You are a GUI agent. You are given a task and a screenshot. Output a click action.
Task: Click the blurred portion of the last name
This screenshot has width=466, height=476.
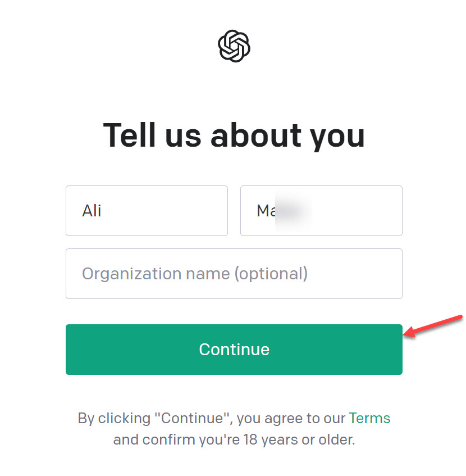293,210
